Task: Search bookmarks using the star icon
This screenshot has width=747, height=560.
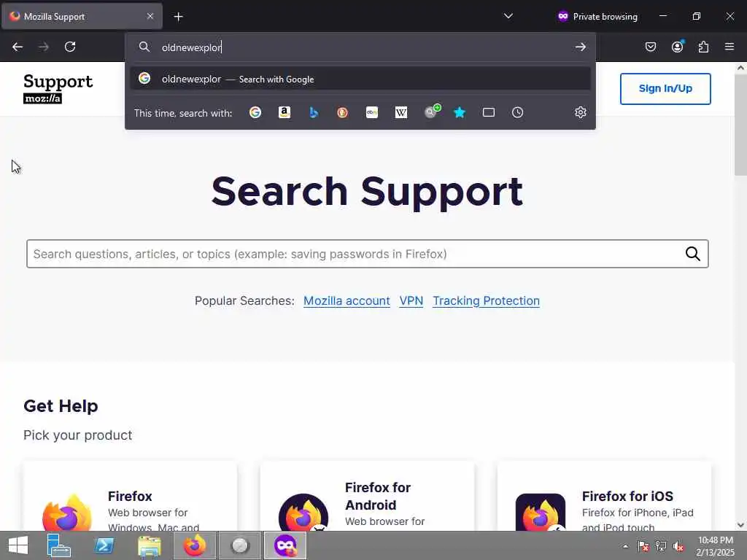Action: [460, 112]
